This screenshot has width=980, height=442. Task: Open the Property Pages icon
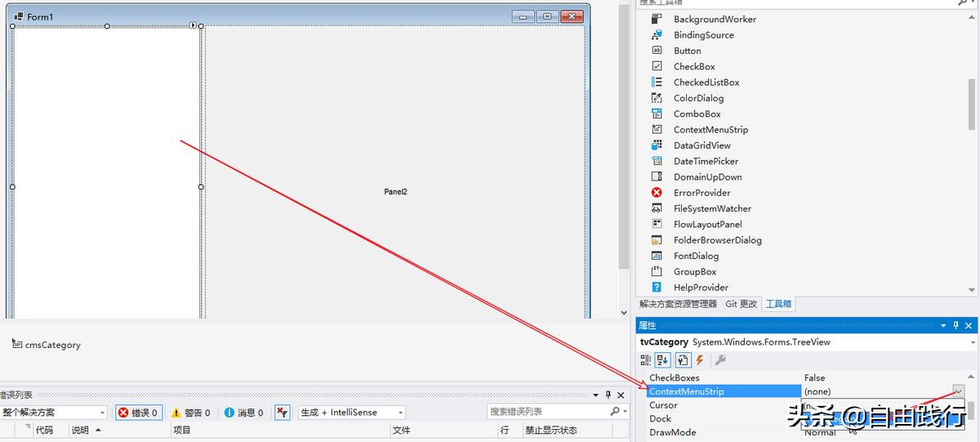[x=683, y=359]
